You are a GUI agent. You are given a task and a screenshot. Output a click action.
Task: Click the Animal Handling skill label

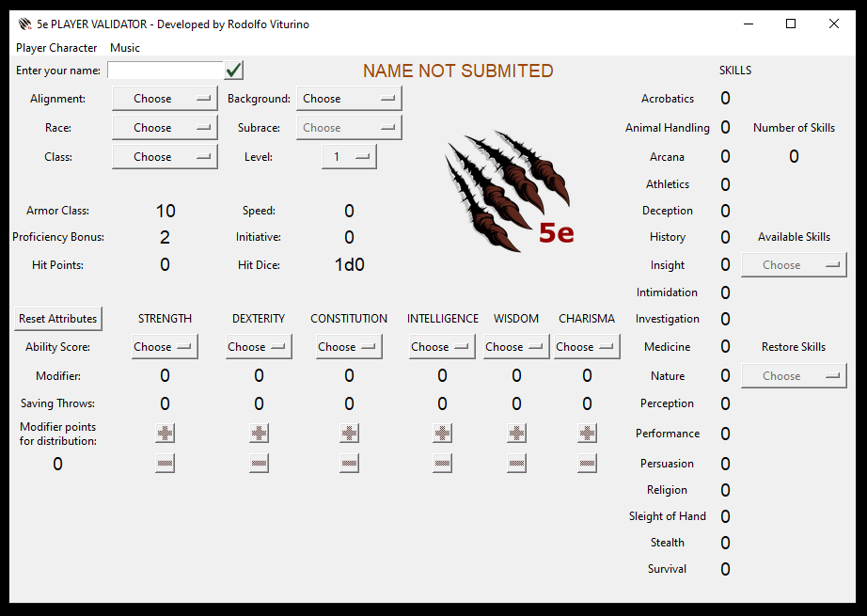click(668, 128)
